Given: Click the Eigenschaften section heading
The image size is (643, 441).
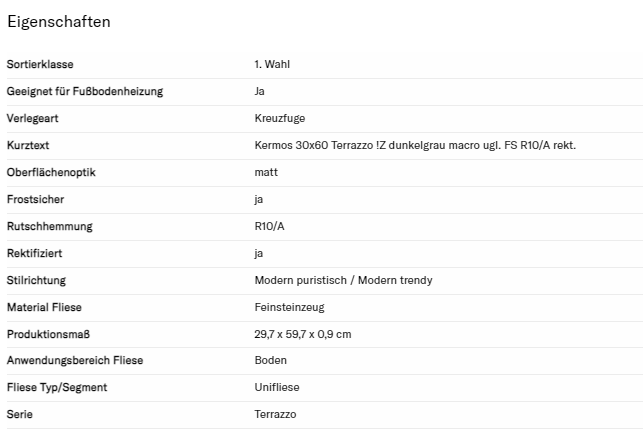Looking at the screenshot, I should [58, 22].
